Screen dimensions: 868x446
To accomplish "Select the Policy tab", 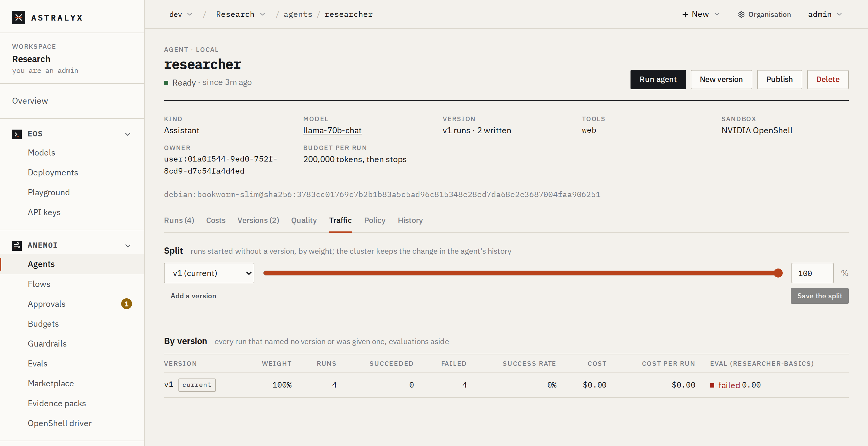I will (374, 220).
